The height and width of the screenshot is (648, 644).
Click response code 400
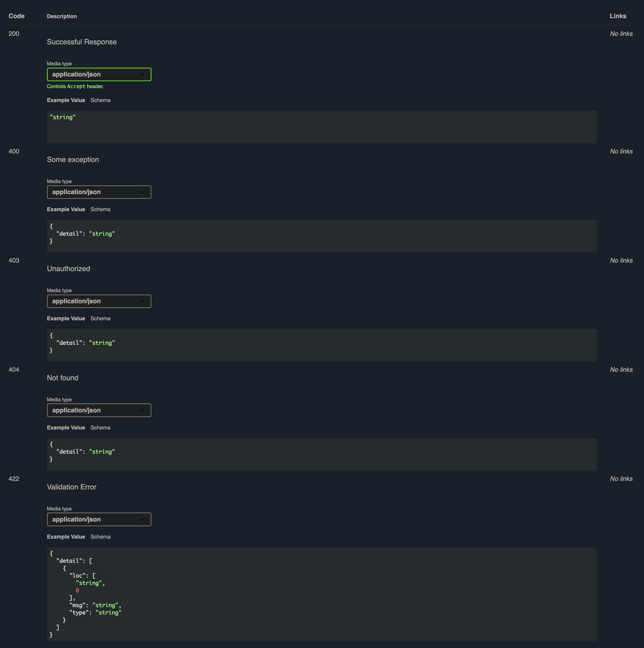14,151
